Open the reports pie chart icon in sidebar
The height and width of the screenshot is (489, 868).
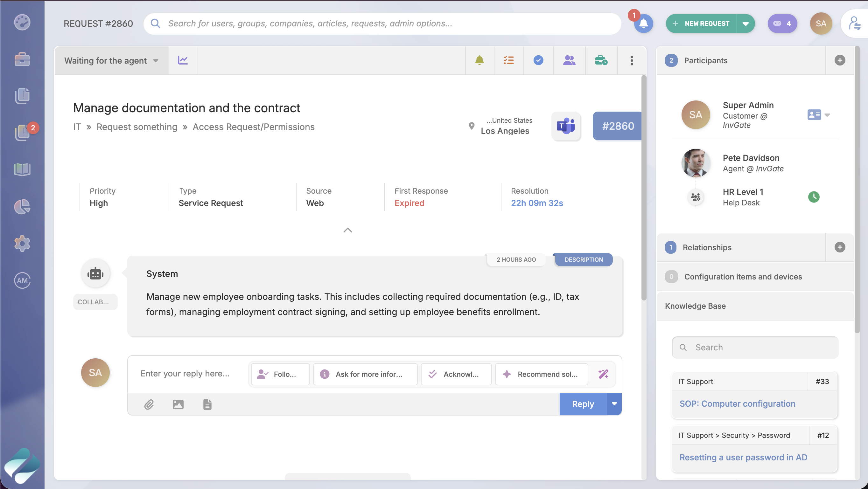(22, 206)
